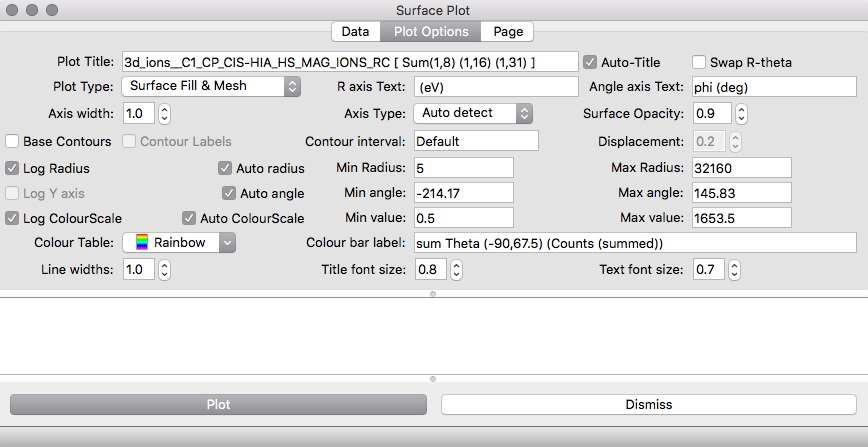Click the Line widths stepper
The image size is (868, 447).
coord(164,270)
